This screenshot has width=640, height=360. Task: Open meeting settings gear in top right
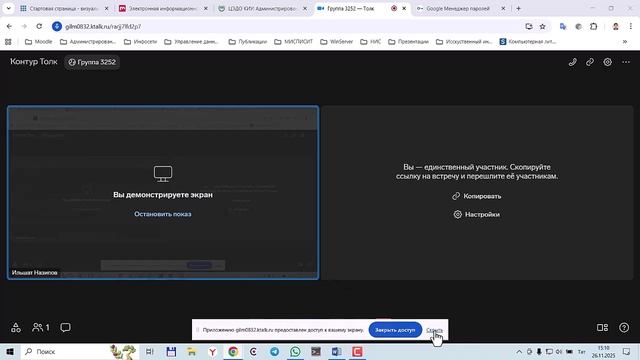point(607,62)
